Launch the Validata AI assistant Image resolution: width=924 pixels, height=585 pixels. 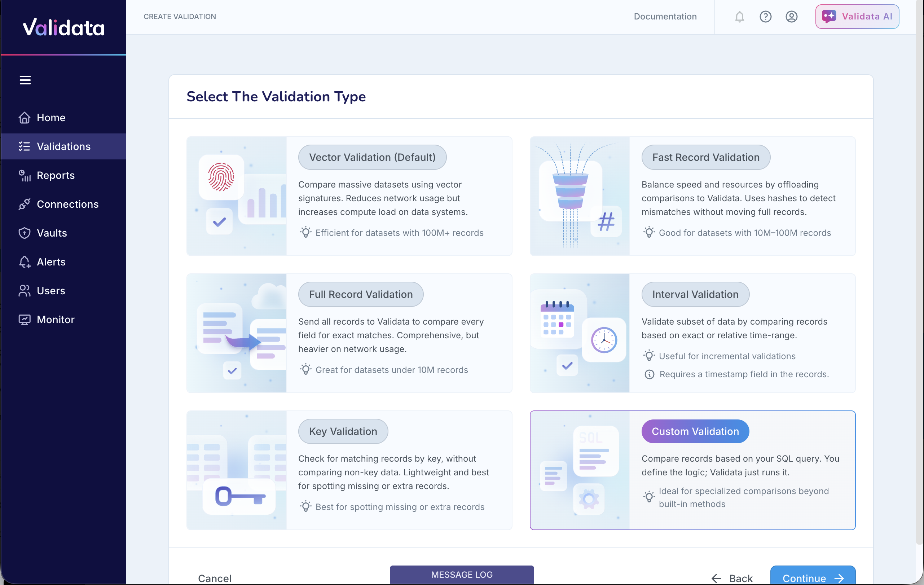(857, 17)
